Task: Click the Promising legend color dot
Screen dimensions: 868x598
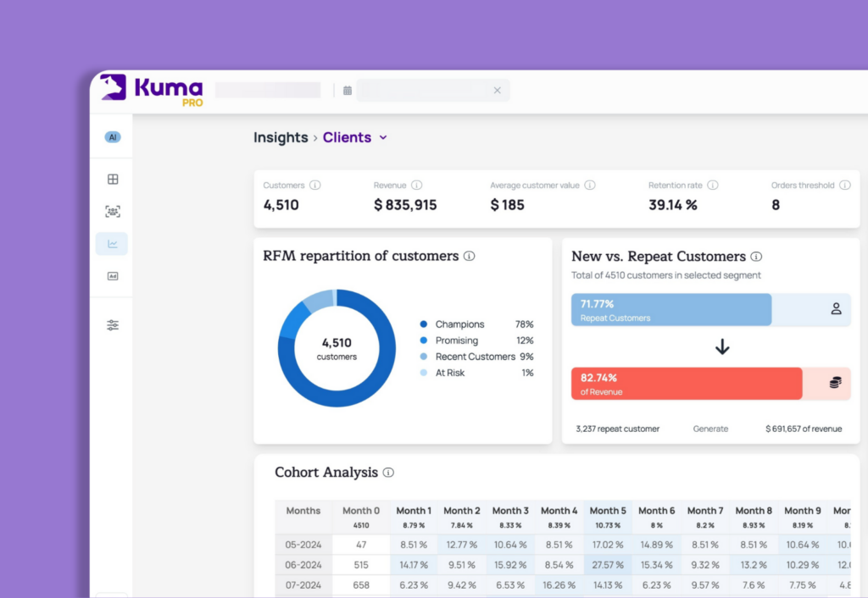Action: [424, 341]
